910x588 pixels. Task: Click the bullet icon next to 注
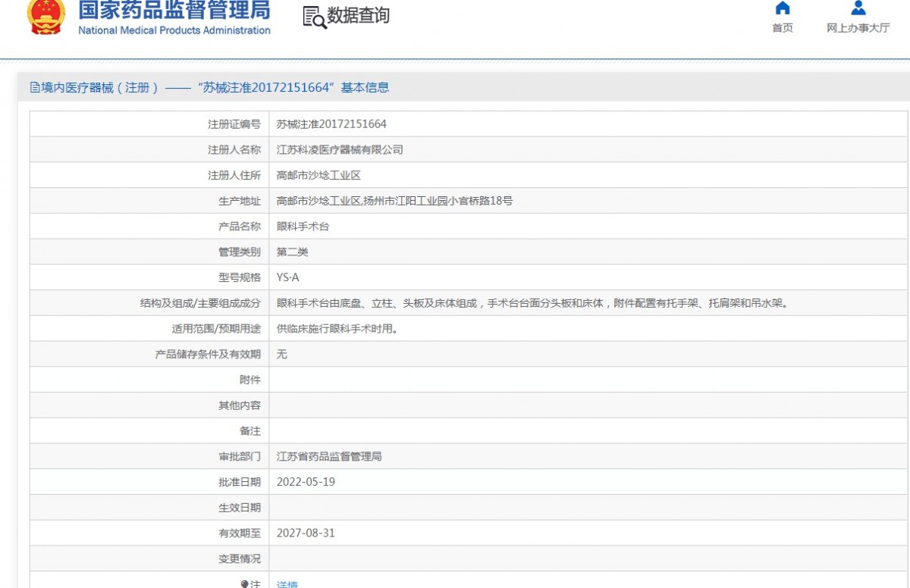point(244,584)
